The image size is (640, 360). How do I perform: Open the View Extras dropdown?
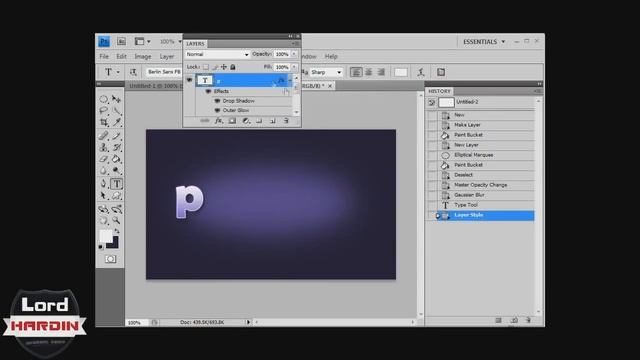(142, 41)
